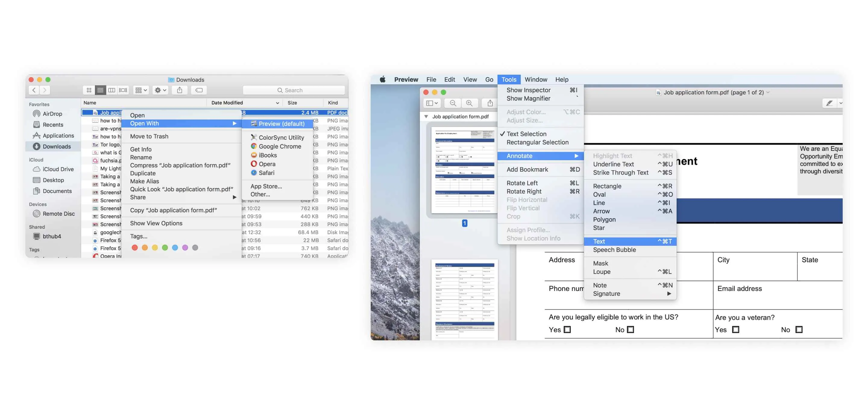This screenshot has height=415, width=868.
Task: Select AirDrop in the Finder sidebar
Action: 49,114
